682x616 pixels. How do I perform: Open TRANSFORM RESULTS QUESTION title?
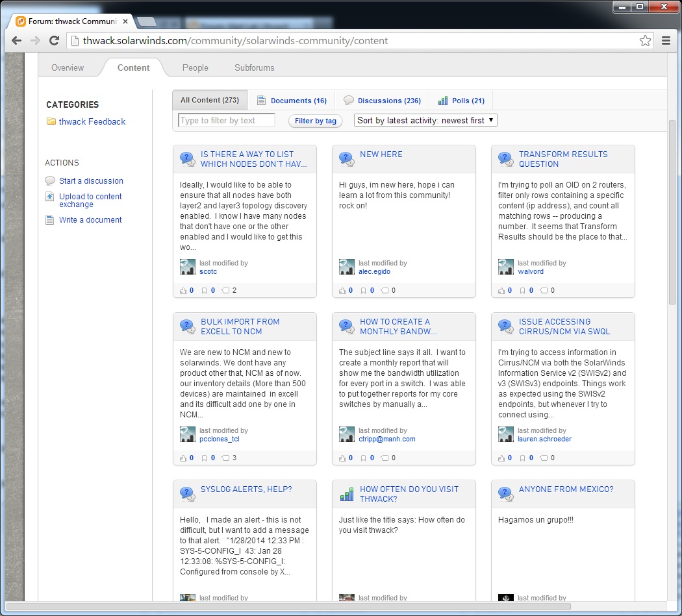563,159
